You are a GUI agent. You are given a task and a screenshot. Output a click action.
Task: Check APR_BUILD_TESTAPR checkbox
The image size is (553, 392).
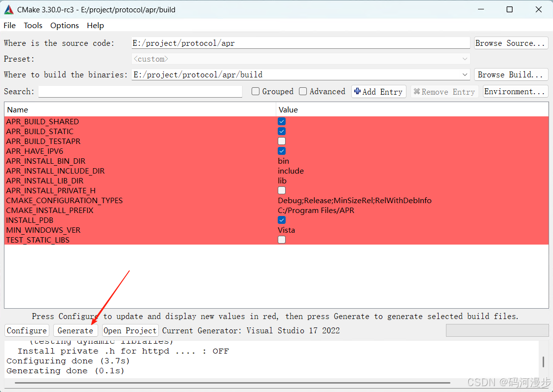click(282, 142)
